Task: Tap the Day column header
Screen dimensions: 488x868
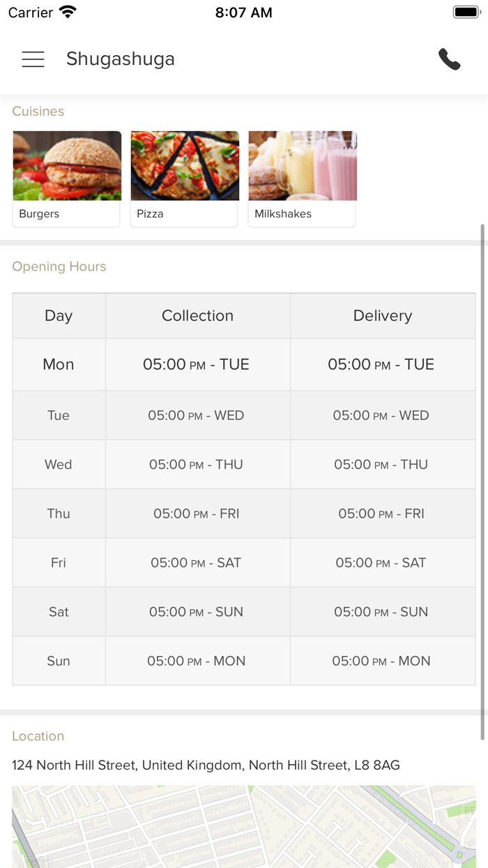Action: tap(59, 316)
